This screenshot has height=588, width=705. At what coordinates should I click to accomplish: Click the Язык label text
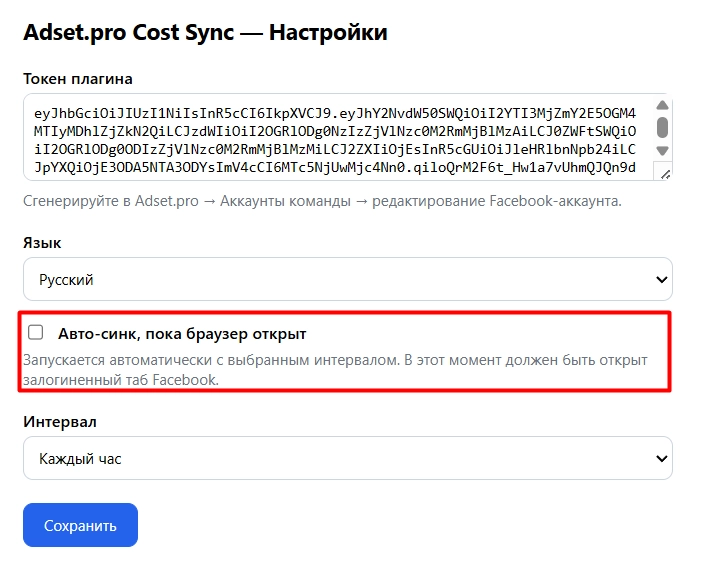pos(42,243)
